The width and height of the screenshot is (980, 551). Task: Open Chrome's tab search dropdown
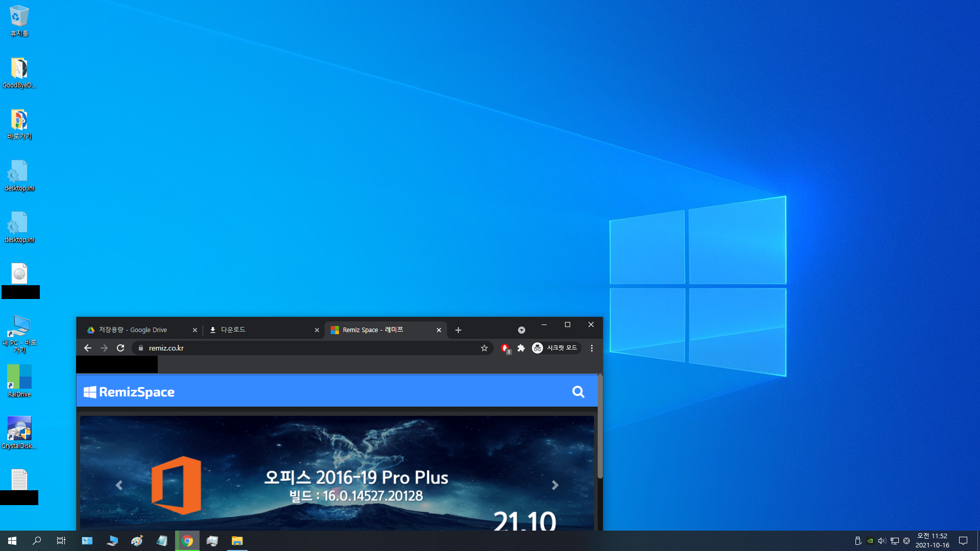point(521,330)
